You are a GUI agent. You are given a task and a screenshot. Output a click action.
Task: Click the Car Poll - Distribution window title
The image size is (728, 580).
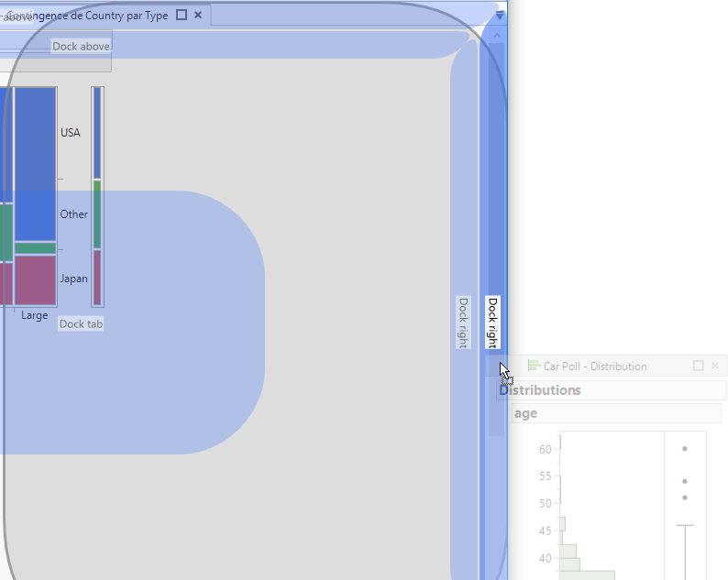(x=595, y=367)
